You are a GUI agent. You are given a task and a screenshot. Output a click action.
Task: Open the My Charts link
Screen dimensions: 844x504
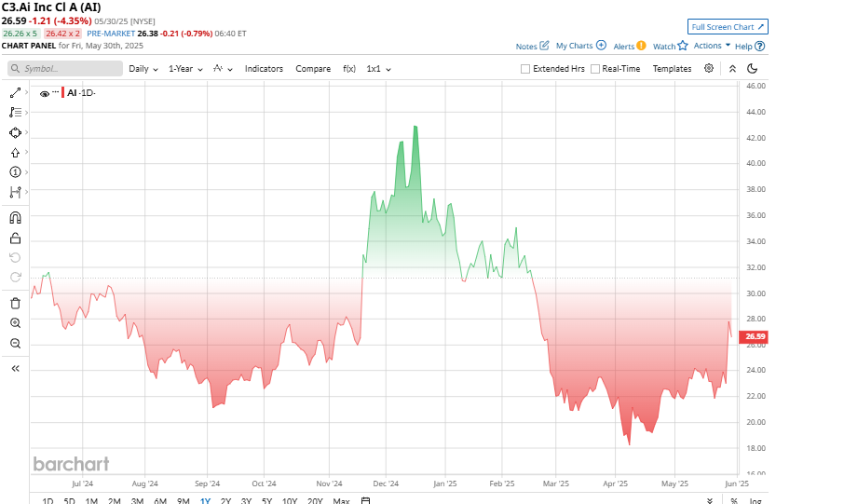pos(574,46)
